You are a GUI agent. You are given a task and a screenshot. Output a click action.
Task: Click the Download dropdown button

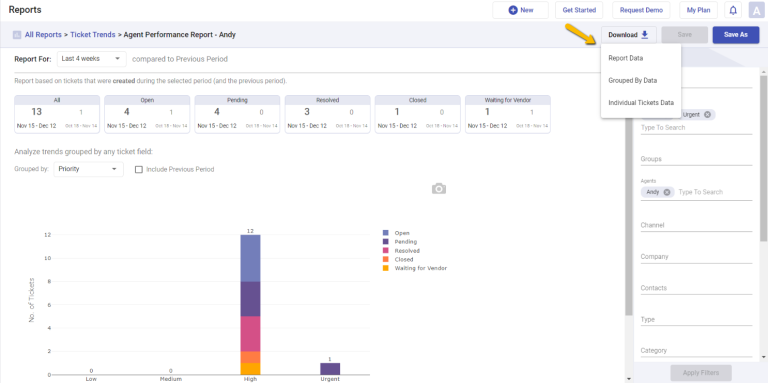pyautogui.click(x=628, y=35)
